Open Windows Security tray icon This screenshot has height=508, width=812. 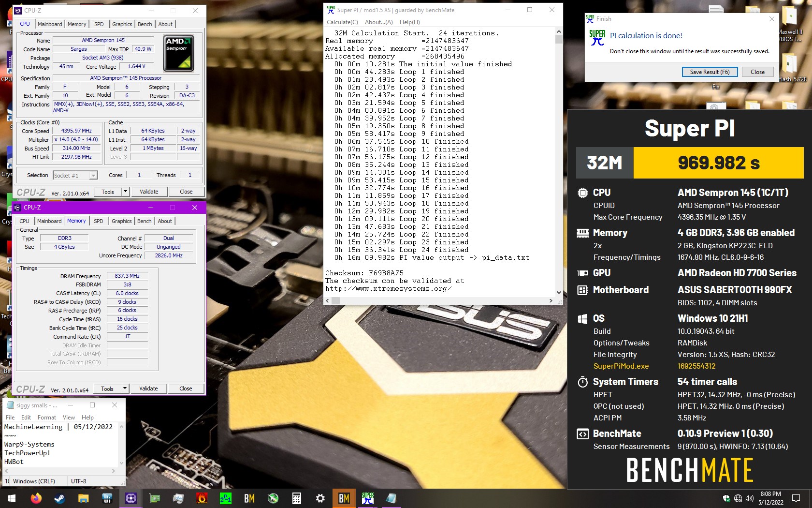tap(726, 498)
